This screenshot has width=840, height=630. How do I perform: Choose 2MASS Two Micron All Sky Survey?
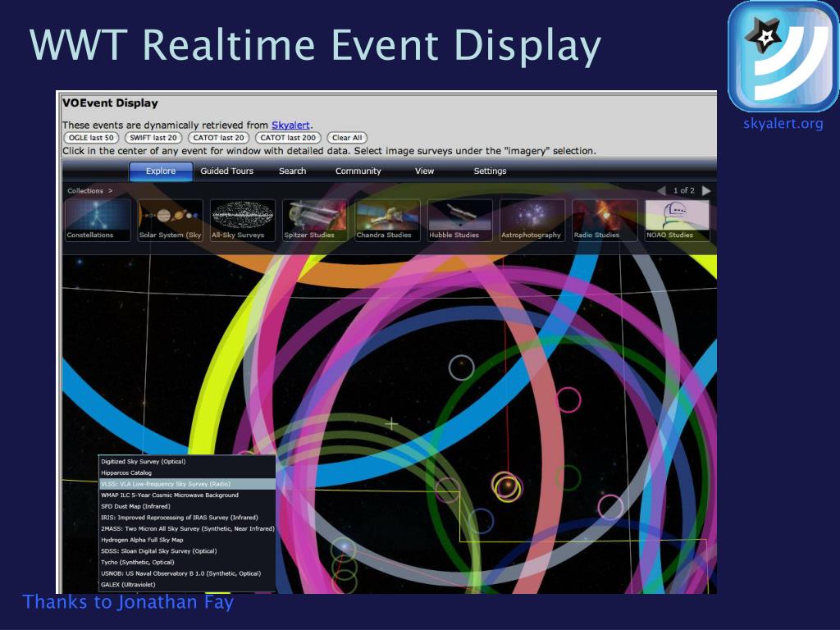point(187,529)
